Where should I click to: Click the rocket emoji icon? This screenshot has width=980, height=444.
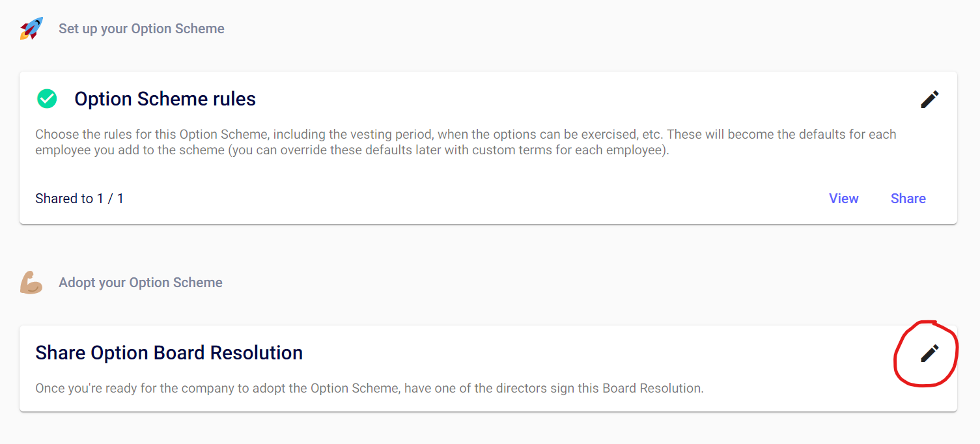click(x=31, y=29)
